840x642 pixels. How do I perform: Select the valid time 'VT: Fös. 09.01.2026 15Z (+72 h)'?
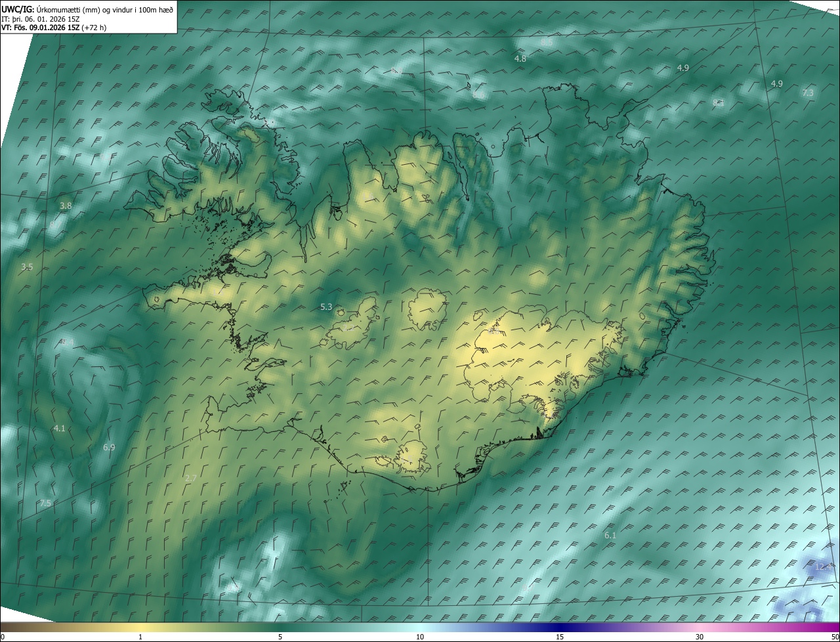[54, 28]
